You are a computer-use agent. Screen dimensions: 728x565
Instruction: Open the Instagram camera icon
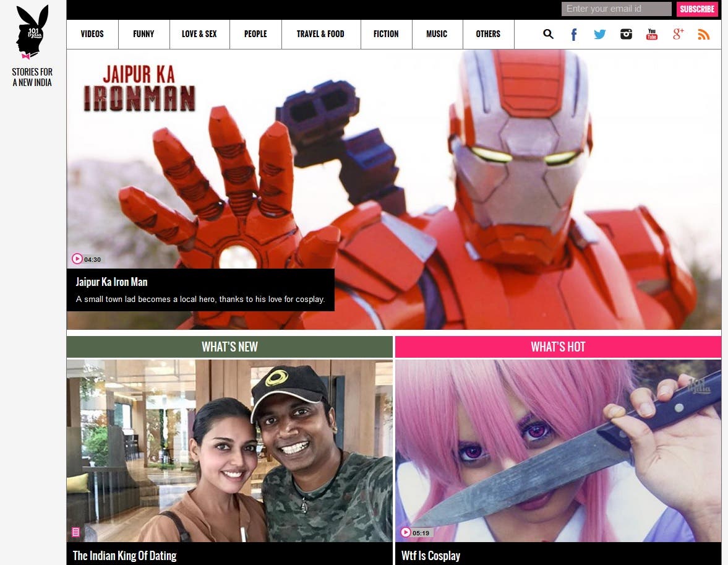click(626, 34)
